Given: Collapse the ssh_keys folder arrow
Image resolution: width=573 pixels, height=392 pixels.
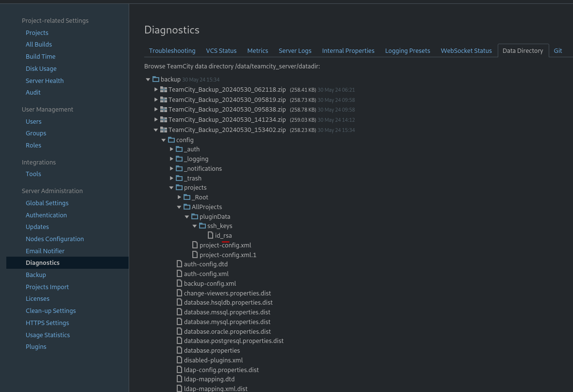Looking at the screenshot, I should (x=195, y=226).
